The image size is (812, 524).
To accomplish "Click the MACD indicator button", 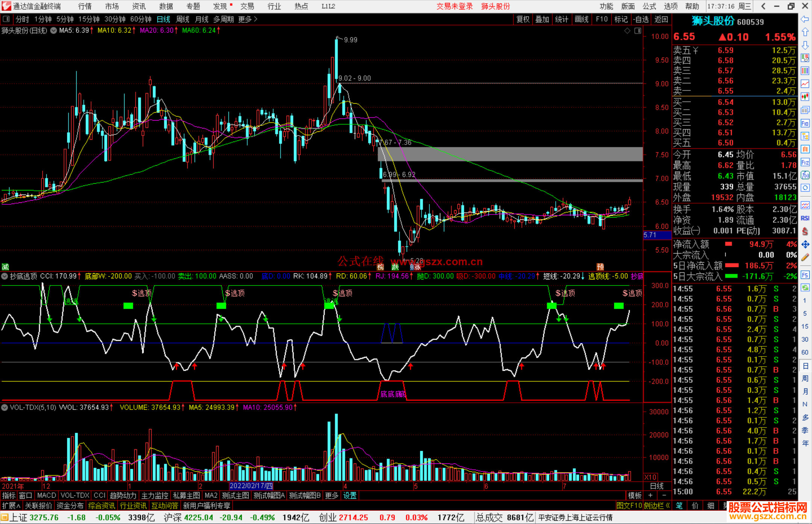I will click(x=47, y=495).
